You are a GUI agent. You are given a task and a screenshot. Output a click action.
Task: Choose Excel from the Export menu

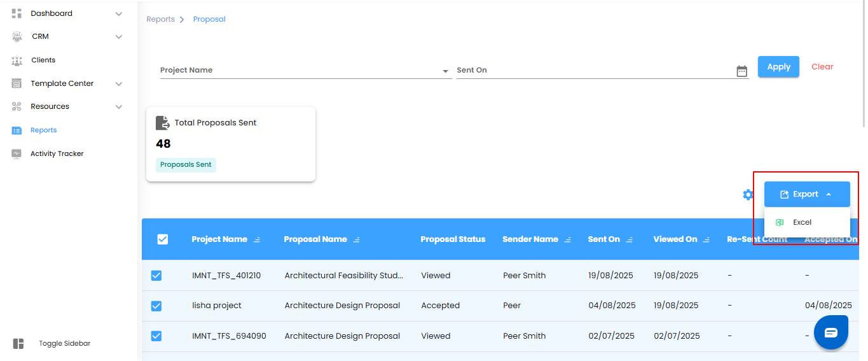click(802, 222)
